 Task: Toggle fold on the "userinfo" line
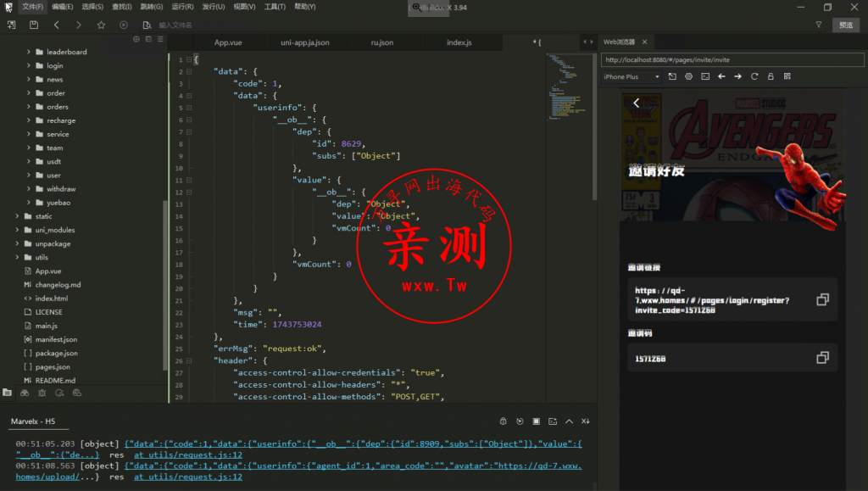[188, 108]
